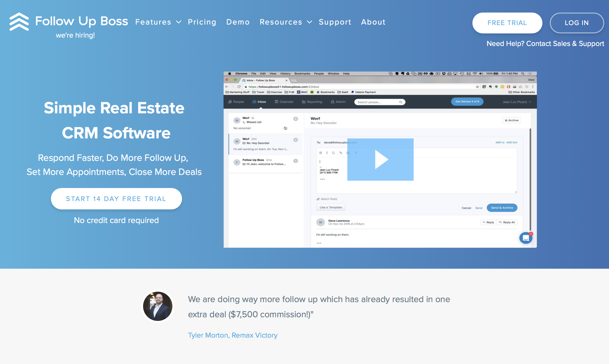609x364 pixels.
Task: Open the Jean Luc Picard account dropdown
Action: click(x=517, y=102)
